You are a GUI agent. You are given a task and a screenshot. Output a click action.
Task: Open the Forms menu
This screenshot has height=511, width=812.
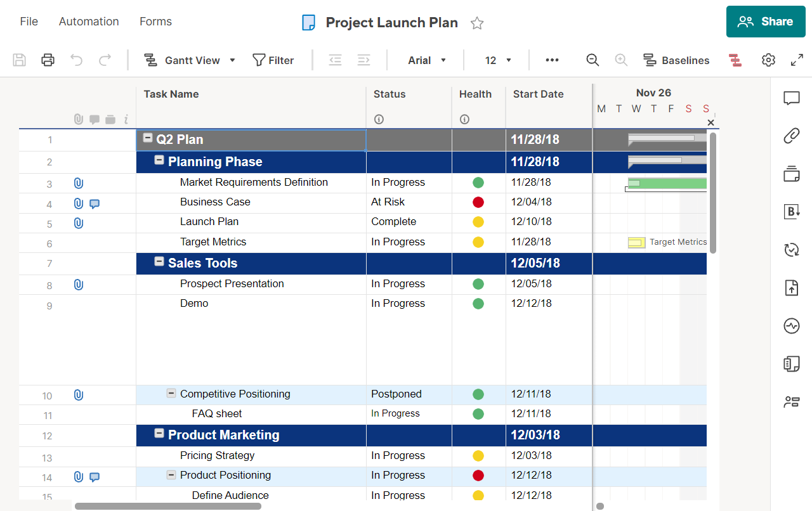[x=155, y=22]
